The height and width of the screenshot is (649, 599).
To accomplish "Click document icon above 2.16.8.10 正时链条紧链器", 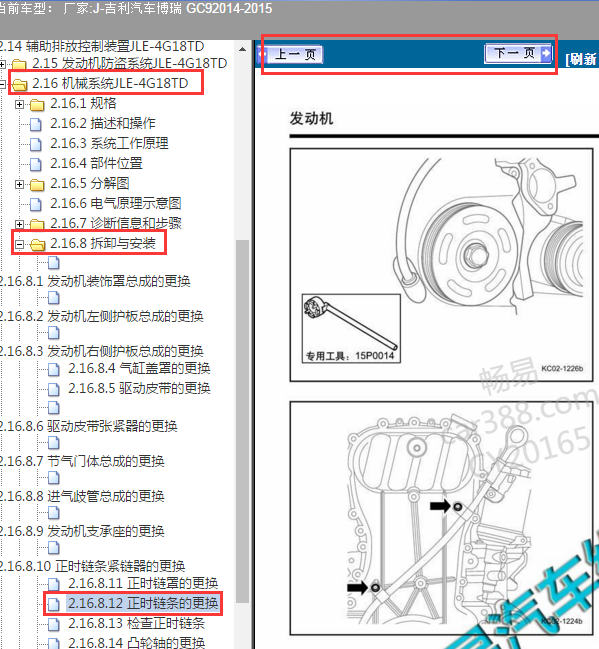I will coord(53,548).
